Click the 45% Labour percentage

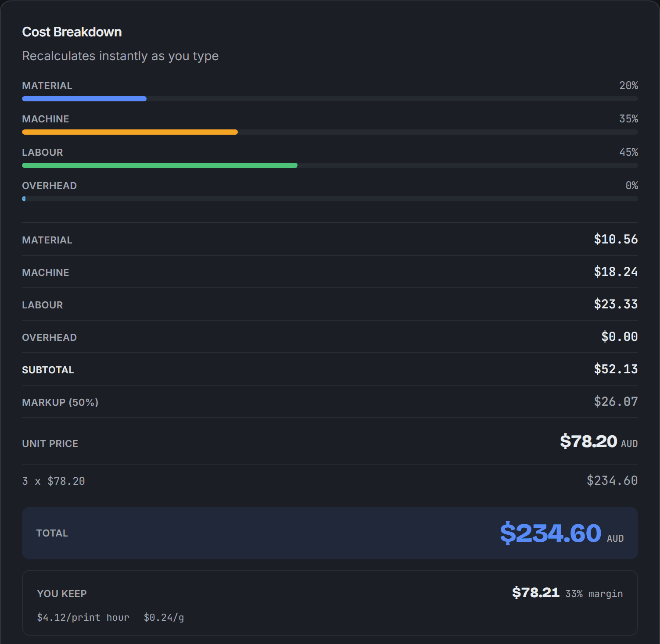coord(628,152)
